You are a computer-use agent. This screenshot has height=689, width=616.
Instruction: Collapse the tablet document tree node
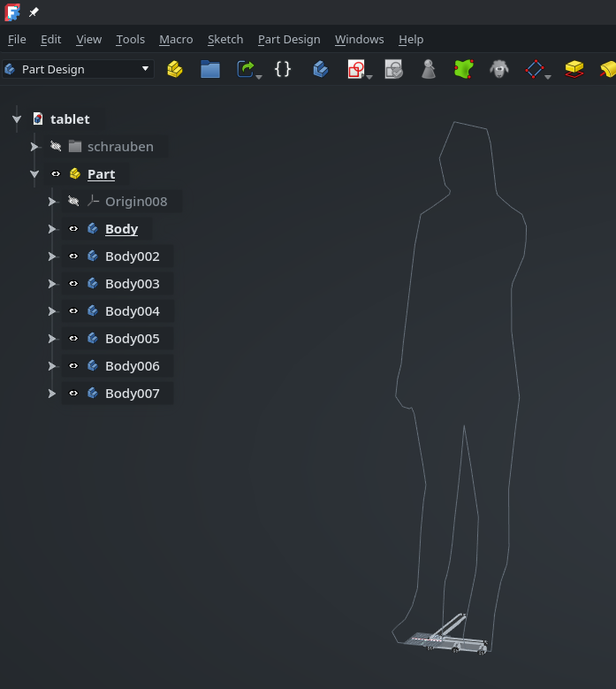click(x=17, y=119)
